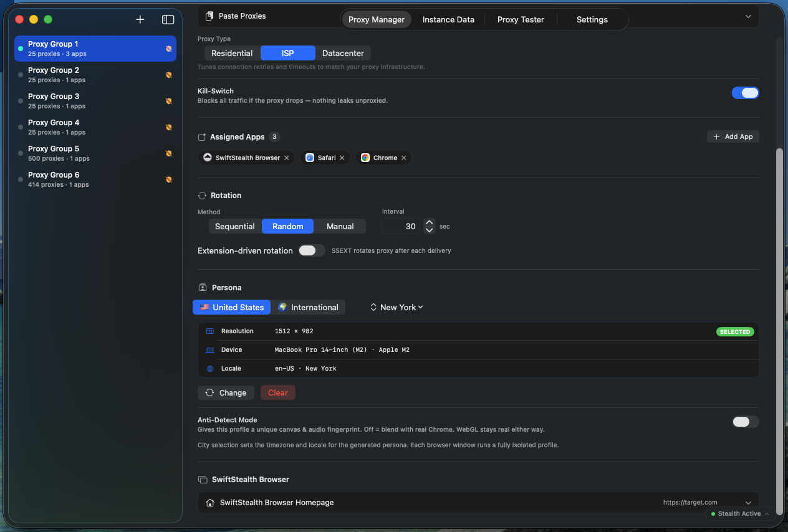Click shield icon on Proxy Group 3
Image resolution: width=788 pixels, height=532 pixels.
pos(168,101)
